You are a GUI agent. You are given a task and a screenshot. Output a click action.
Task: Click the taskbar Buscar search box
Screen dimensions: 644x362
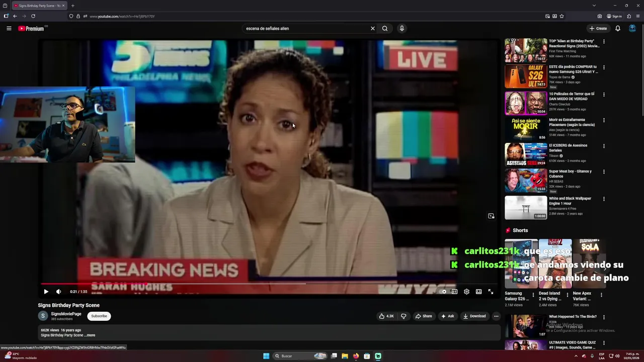[x=301, y=356]
